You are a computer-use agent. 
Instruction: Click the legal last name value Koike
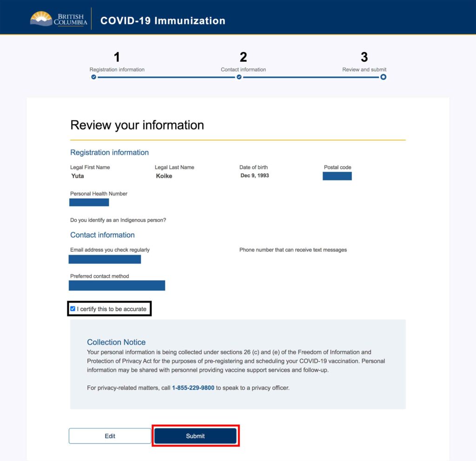pyautogui.click(x=164, y=176)
